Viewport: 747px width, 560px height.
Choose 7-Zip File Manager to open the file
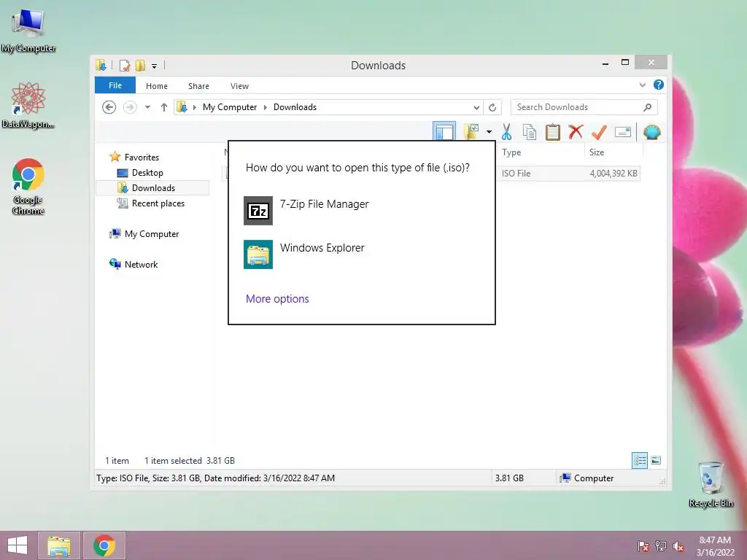362,210
